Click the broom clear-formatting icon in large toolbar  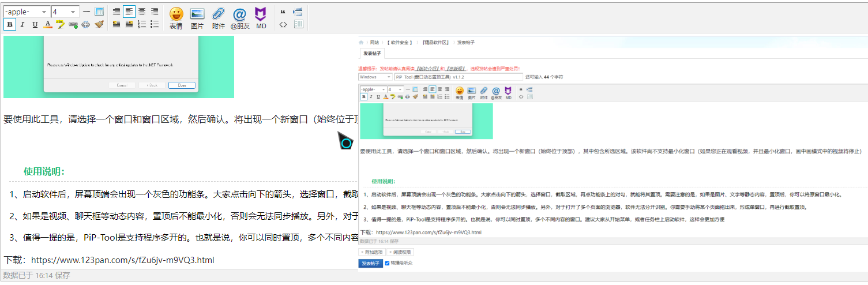[x=99, y=24]
